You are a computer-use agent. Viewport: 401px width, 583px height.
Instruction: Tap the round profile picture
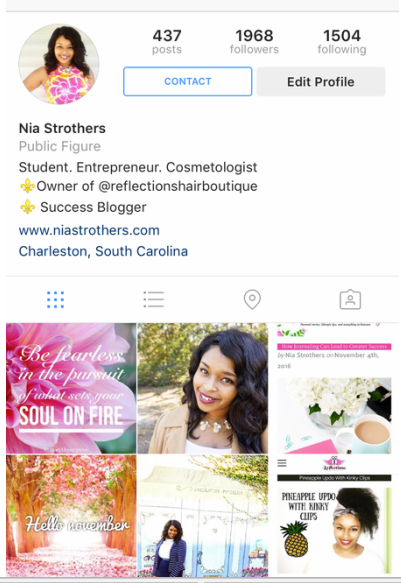59,64
